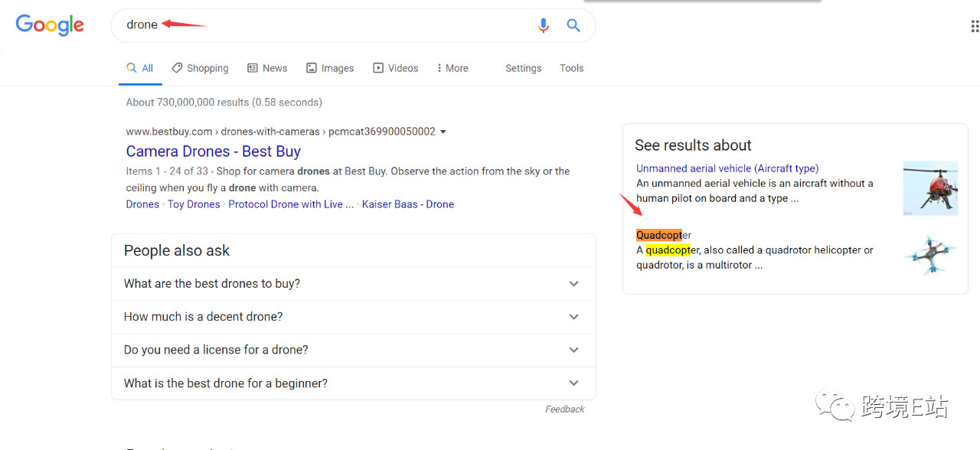Open 'Unmanned aerial vehicle (Aircraft type)' link
The height and width of the screenshot is (450, 980).
727,168
